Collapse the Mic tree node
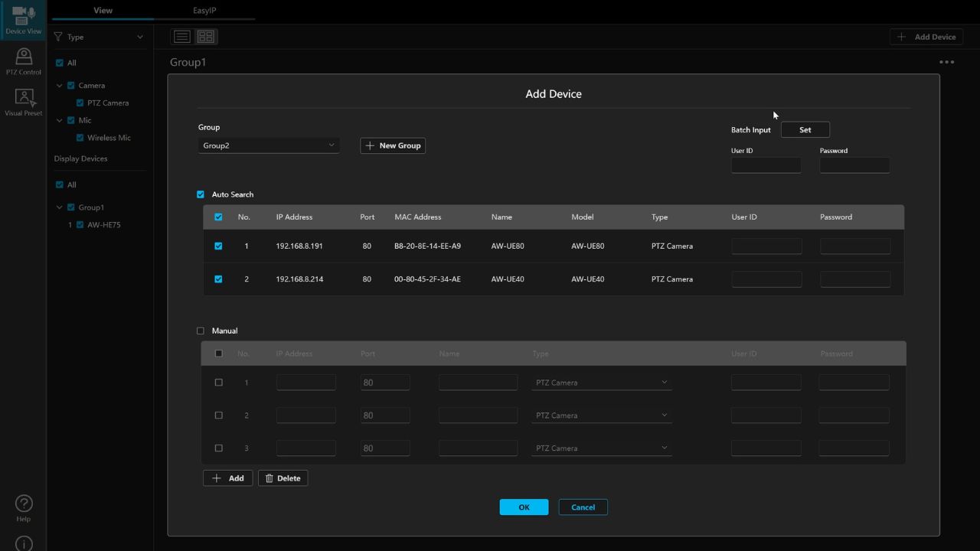The image size is (980, 551). [60, 120]
